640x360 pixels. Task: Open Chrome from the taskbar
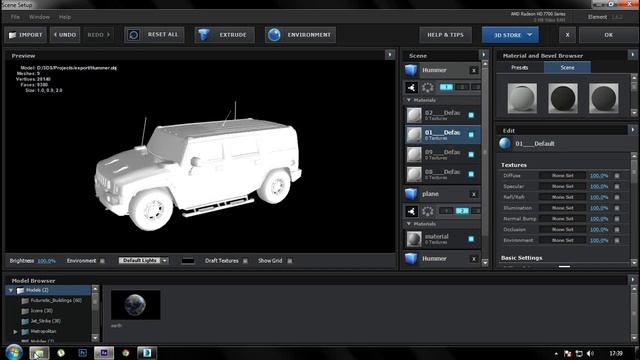pyautogui.click(x=126, y=353)
